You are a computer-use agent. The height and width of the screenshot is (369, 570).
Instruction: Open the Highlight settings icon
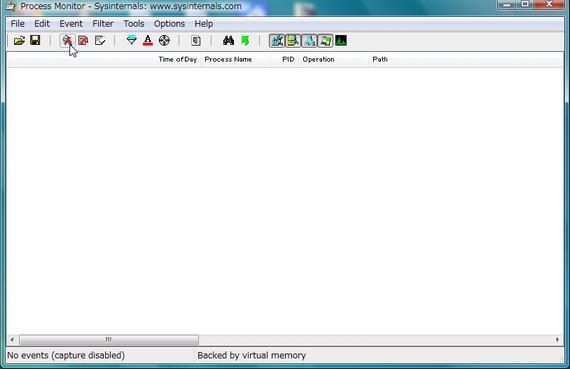pos(148,40)
